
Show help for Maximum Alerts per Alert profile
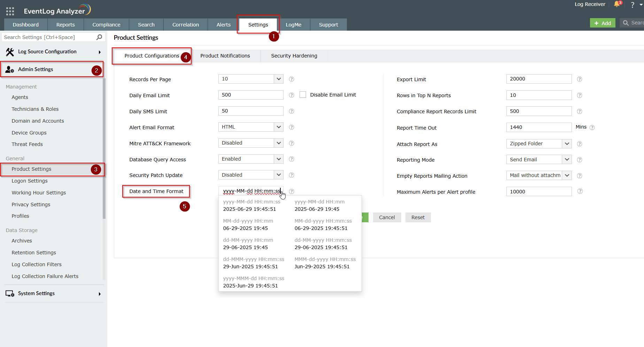coord(580,191)
